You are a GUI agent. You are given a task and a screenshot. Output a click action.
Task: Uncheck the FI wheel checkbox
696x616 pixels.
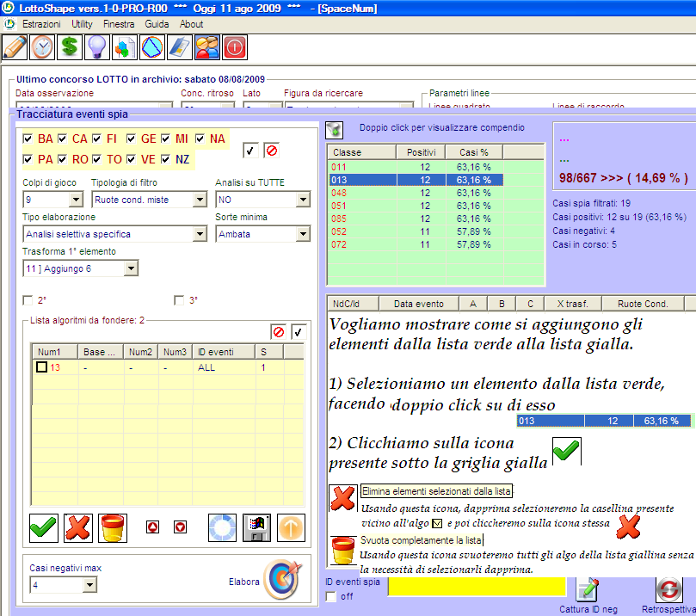click(x=96, y=139)
